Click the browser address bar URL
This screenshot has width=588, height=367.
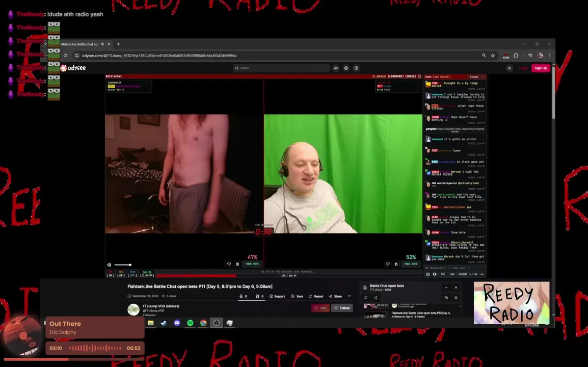point(159,56)
